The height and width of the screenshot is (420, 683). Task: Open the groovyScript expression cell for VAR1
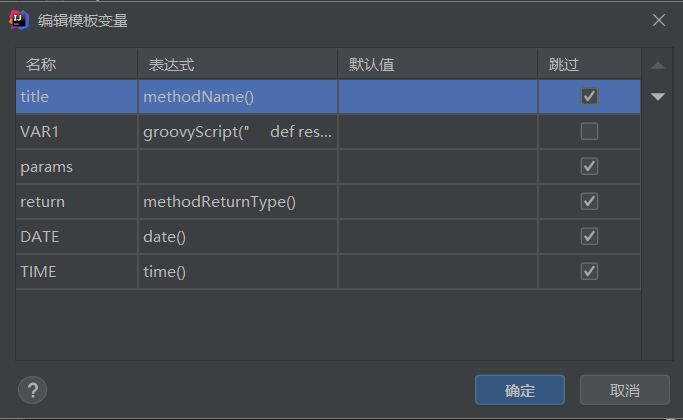coord(237,132)
